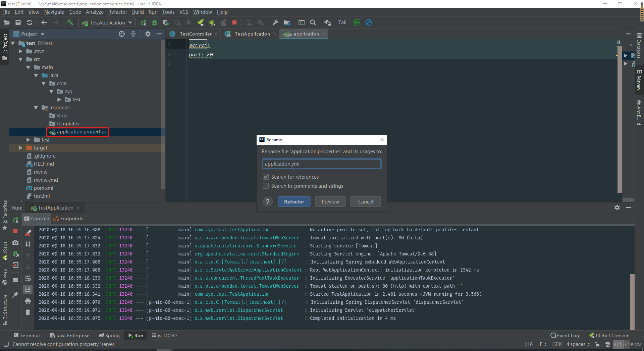Expand the .mvn folder
Image resolution: width=644 pixels, height=351 pixels.
click(20, 51)
